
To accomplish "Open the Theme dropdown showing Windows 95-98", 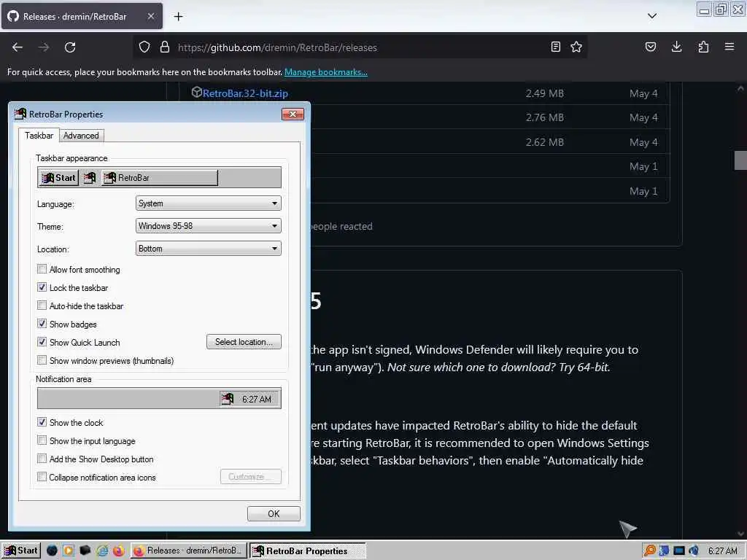I will pos(208,226).
